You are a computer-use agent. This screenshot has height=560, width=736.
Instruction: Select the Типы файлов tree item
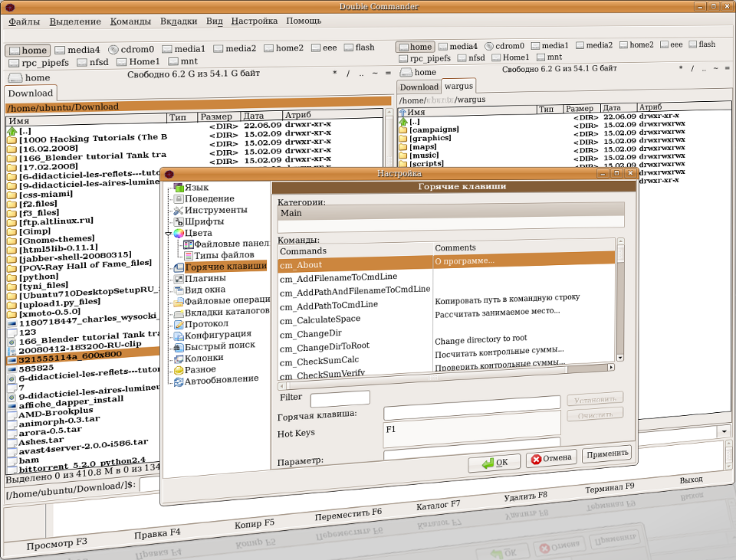click(224, 254)
